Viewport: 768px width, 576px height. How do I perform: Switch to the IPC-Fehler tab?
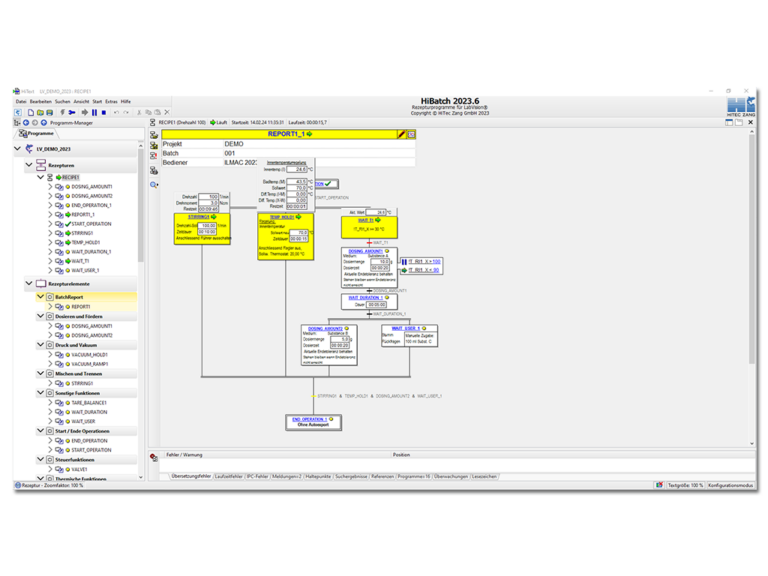(258, 476)
